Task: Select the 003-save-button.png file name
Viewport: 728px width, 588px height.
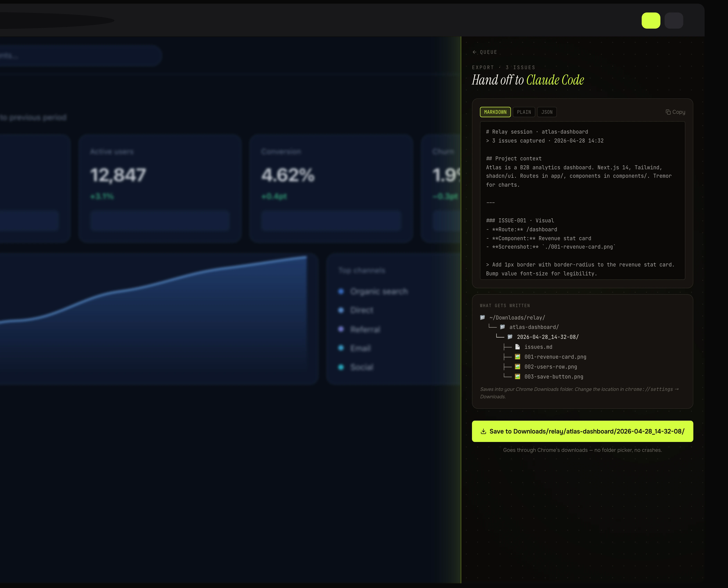Action: pyautogui.click(x=554, y=377)
